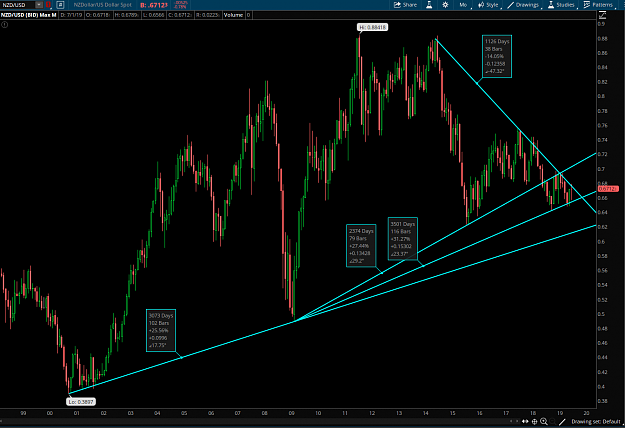
Task: Open the Drawing set: Default selector
Action: [x=597, y=421]
